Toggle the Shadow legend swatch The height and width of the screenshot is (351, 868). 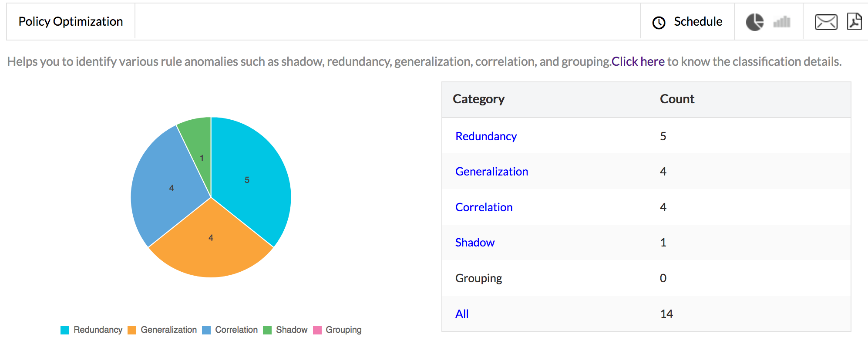[x=267, y=330]
